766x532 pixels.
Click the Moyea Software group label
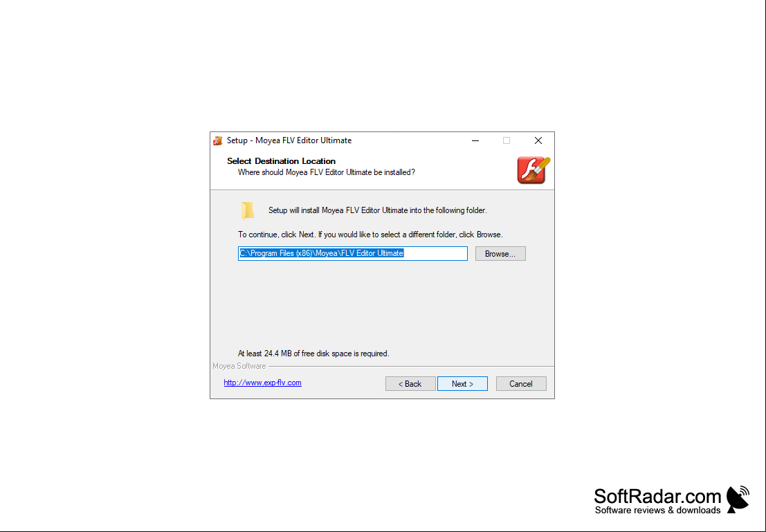[x=239, y=366]
